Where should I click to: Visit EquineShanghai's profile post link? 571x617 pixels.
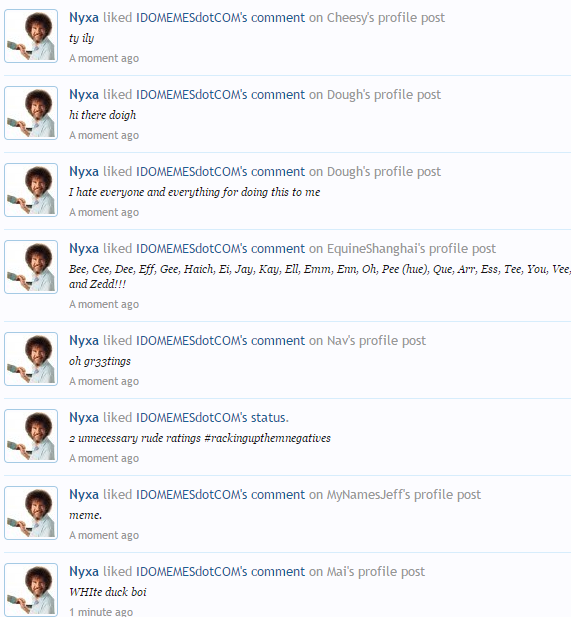[411, 249]
